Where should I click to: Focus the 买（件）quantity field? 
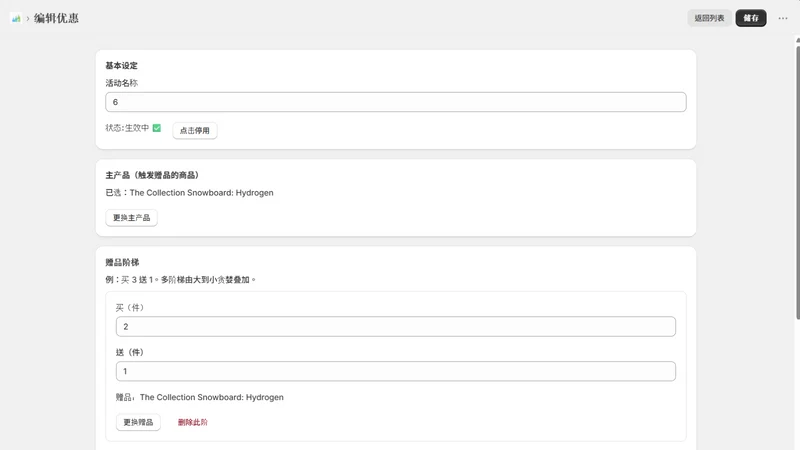click(395, 327)
